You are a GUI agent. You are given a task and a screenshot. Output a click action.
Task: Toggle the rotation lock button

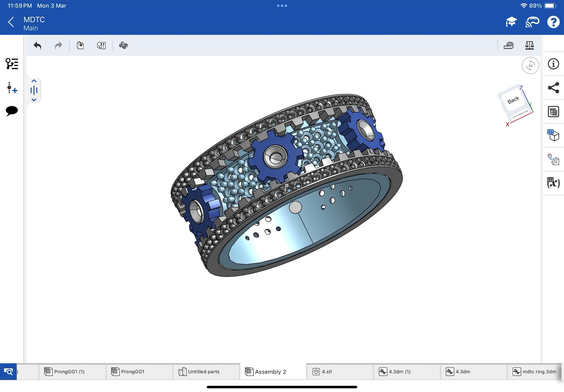click(530, 66)
